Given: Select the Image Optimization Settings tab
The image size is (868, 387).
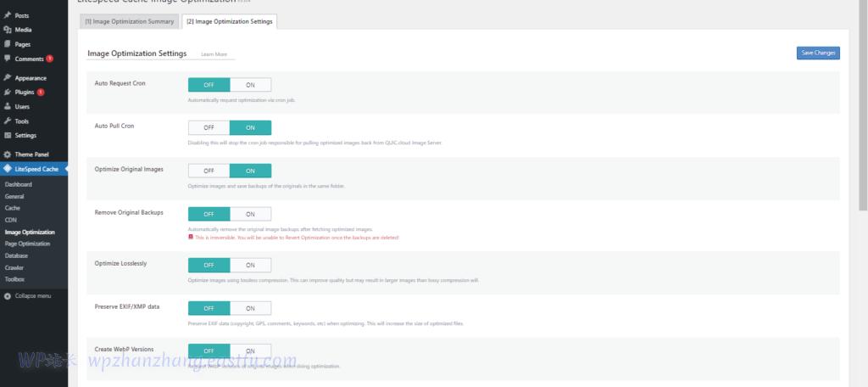Looking at the screenshot, I should point(229,21).
